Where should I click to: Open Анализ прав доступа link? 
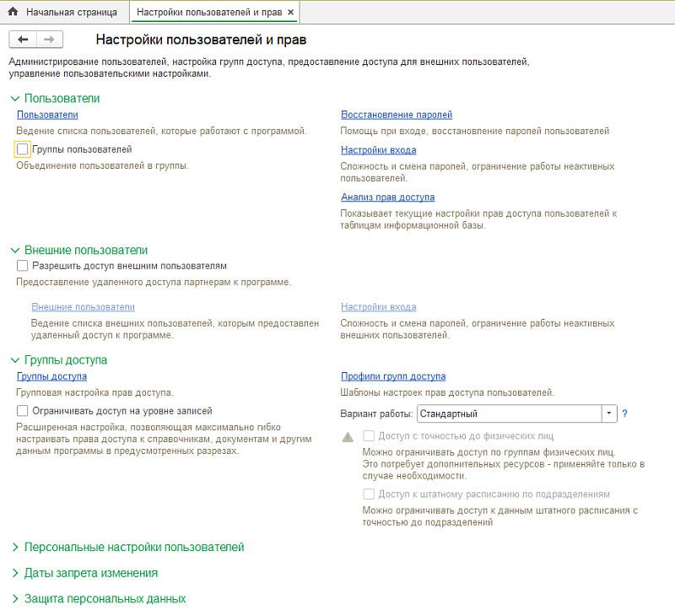coord(387,197)
